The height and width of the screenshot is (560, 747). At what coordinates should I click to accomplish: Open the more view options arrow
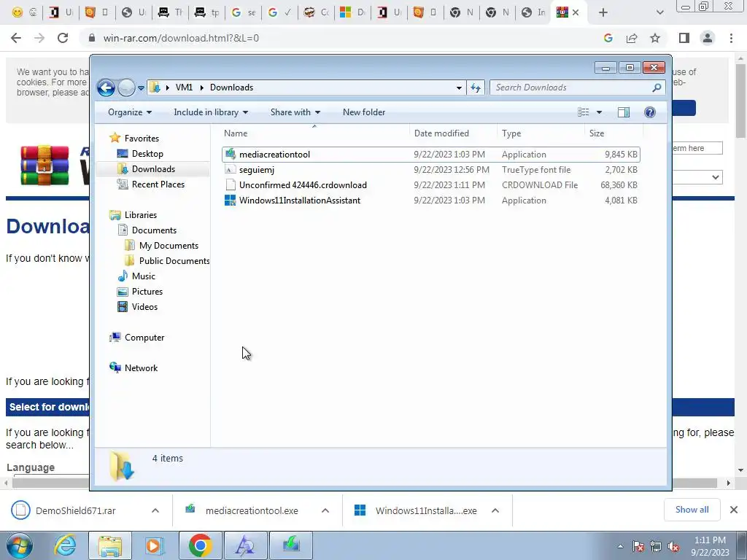click(x=600, y=112)
